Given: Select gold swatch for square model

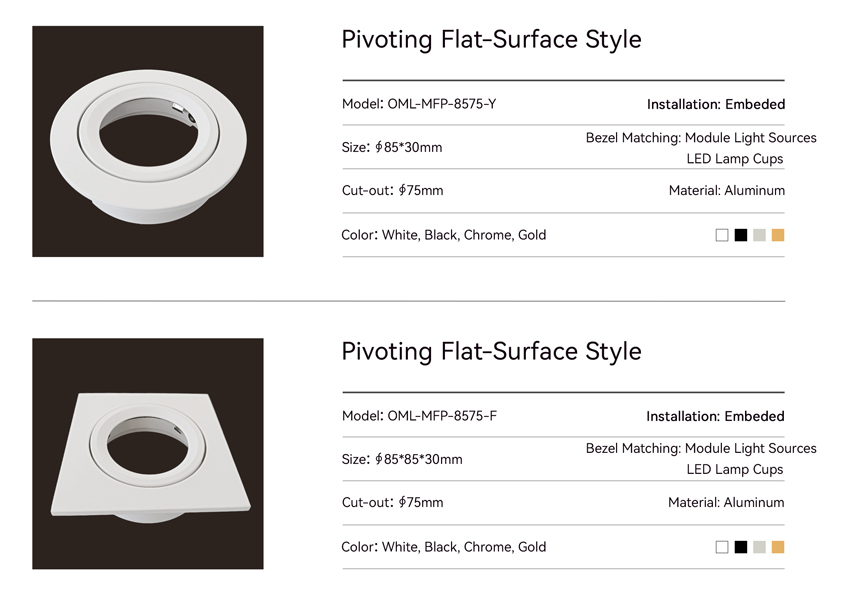Looking at the screenshot, I should click(778, 547).
